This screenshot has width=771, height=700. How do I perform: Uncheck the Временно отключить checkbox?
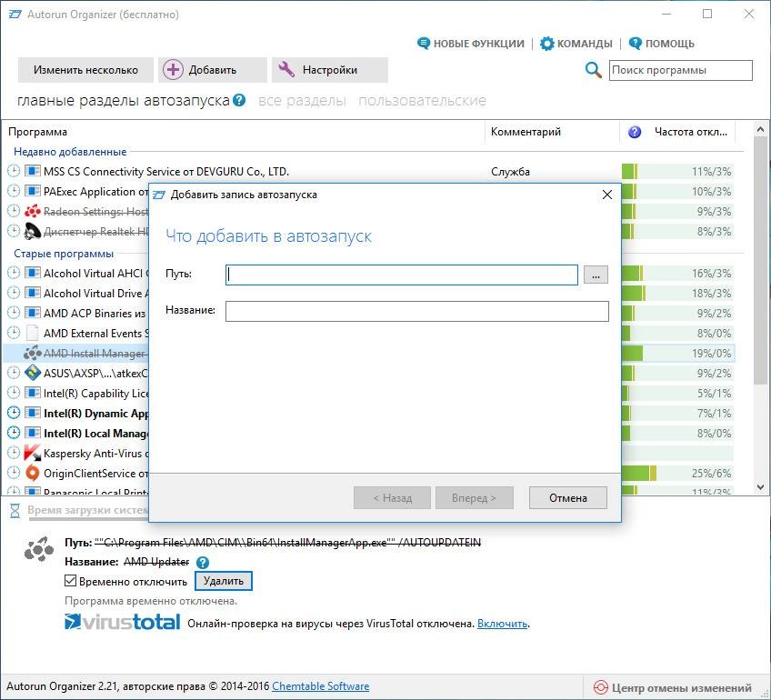70,581
